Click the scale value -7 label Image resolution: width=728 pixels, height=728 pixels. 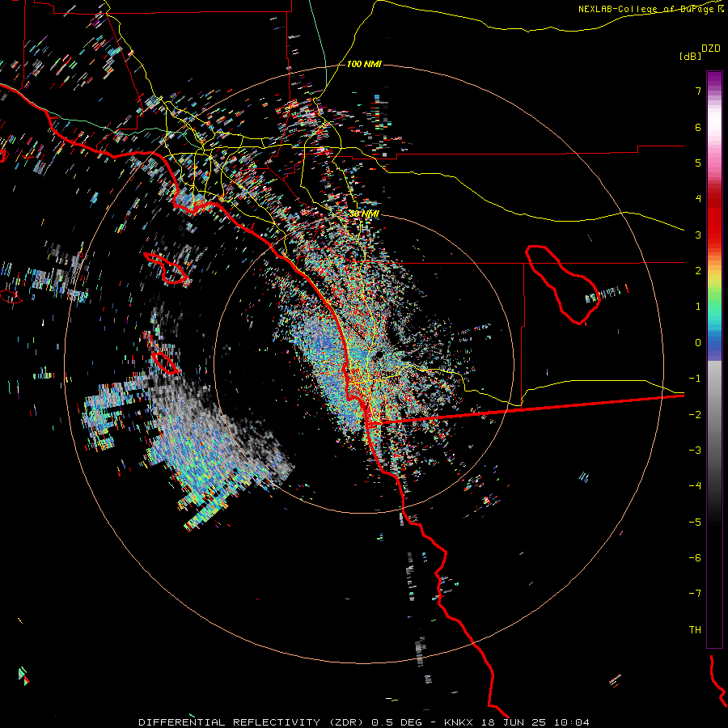pyautogui.click(x=695, y=594)
